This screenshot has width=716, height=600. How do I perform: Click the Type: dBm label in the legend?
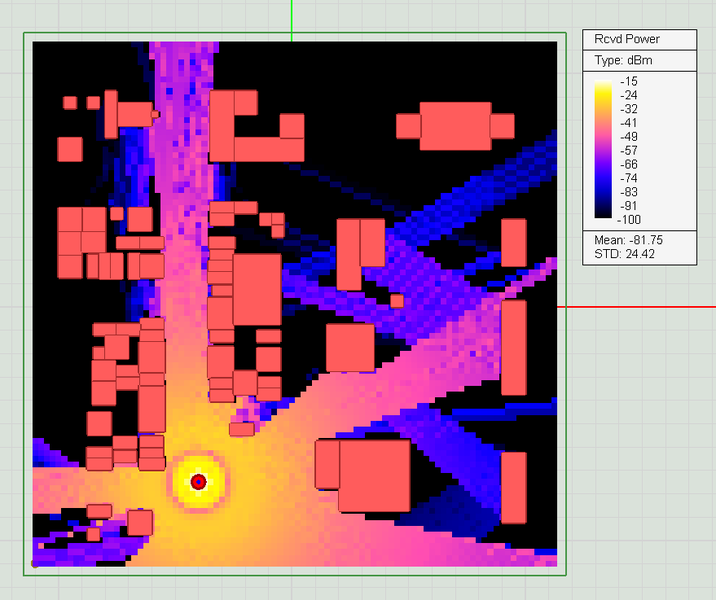click(x=622, y=61)
